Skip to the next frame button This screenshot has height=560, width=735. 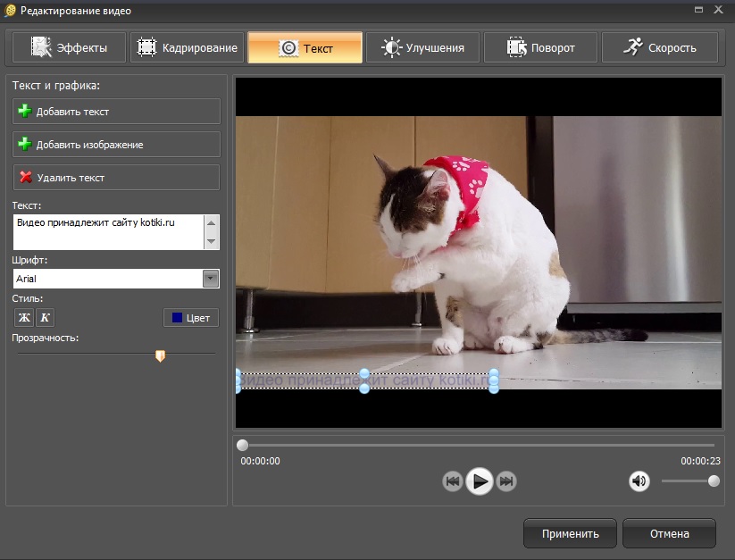coord(506,481)
